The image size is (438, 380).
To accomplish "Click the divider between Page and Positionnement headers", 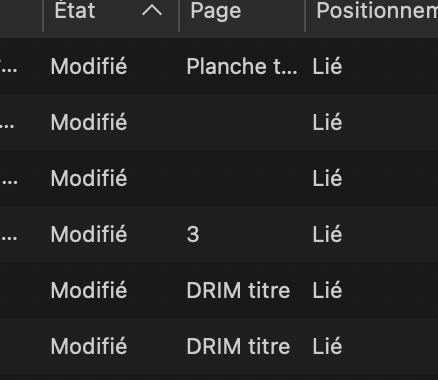I will (305, 16).
